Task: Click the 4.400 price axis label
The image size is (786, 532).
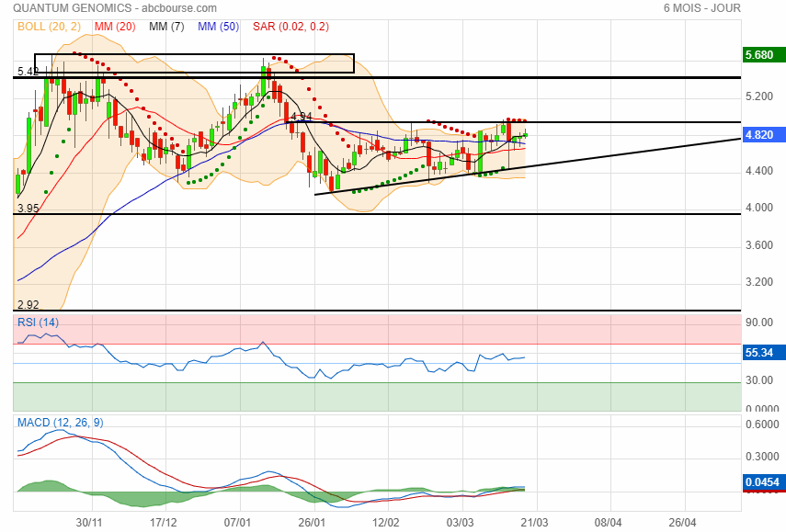Action: 759,171
